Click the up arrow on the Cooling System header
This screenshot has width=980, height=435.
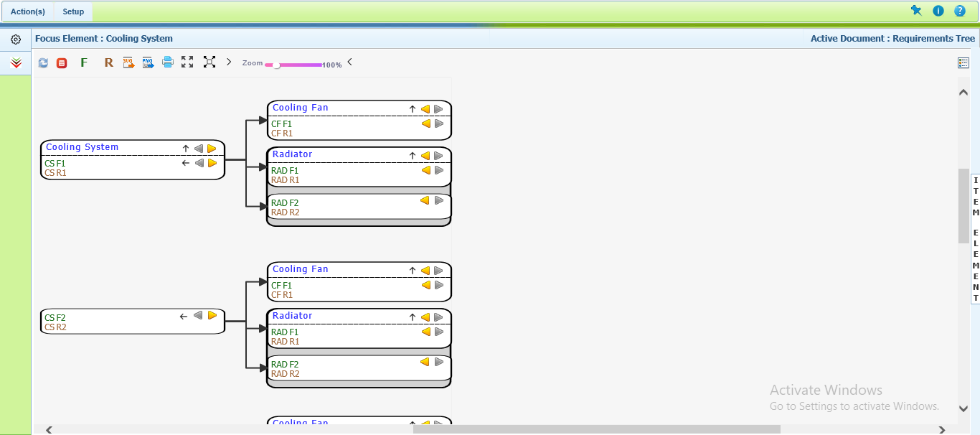(186, 149)
